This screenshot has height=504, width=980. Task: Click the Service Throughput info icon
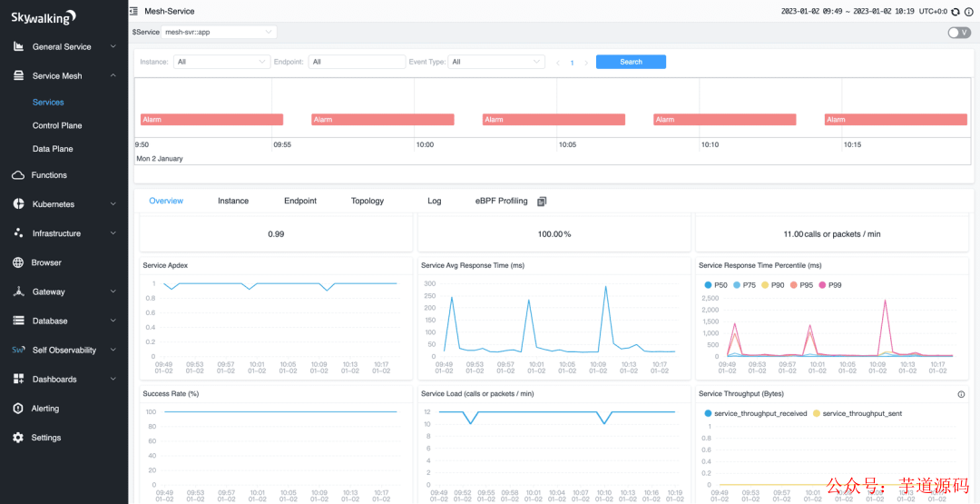961,394
